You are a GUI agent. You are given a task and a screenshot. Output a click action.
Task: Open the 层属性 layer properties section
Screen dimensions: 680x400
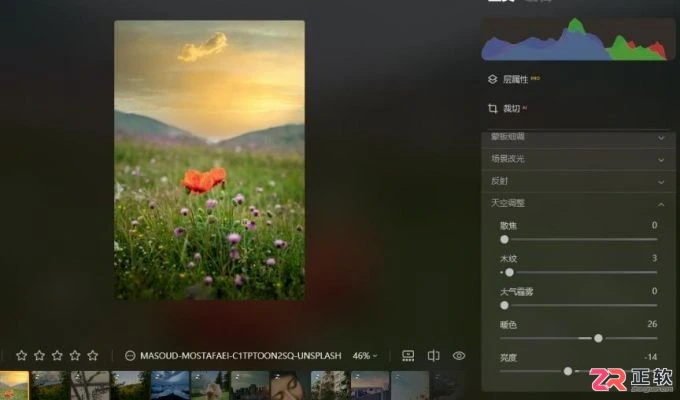click(515, 79)
